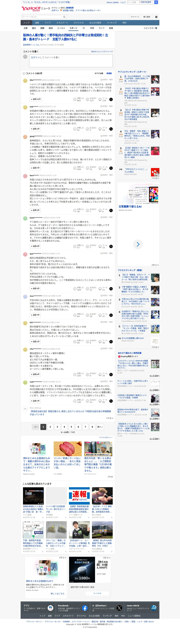Click 共感した icon on ken's comment
Viewport: 180px width, 644px height.
click(x=75, y=210)
